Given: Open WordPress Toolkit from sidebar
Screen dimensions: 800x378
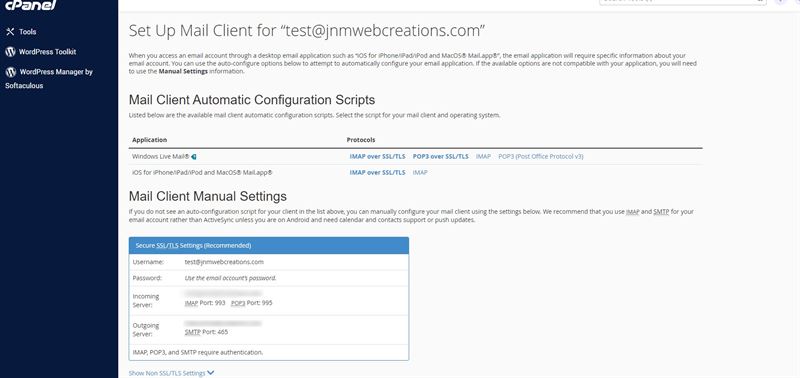Looking at the screenshot, I should [x=47, y=52].
